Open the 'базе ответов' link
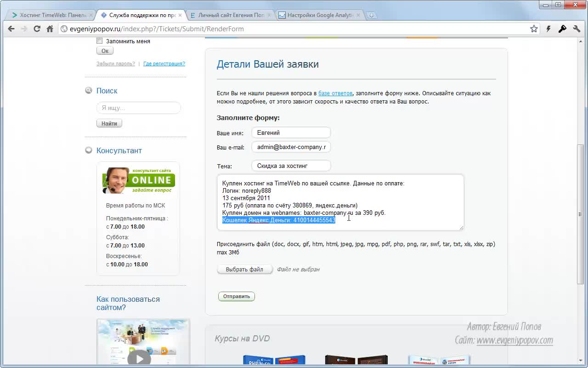This screenshot has height=368, width=588. pyautogui.click(x=335, y=93)
